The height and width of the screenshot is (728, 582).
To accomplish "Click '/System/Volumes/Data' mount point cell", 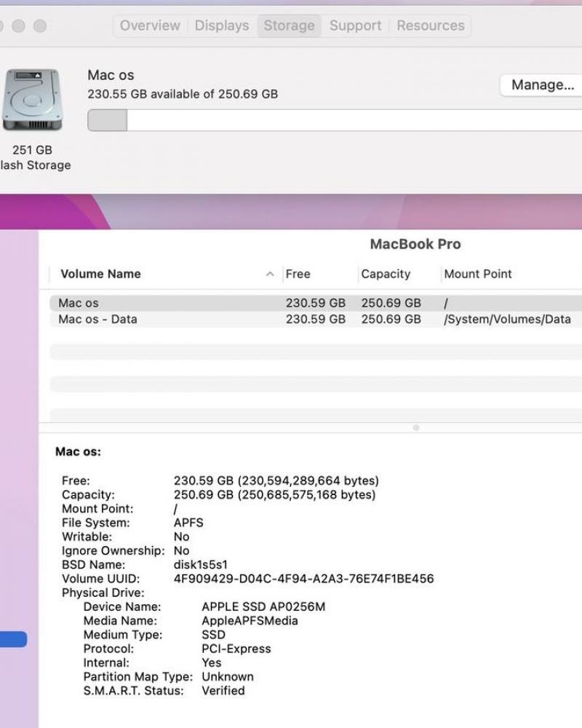I will coord(507,320).
